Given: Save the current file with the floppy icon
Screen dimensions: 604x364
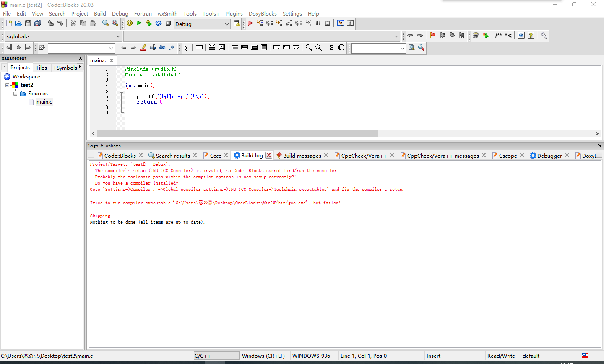Looking at the screenshot, I should click(28, 23).
